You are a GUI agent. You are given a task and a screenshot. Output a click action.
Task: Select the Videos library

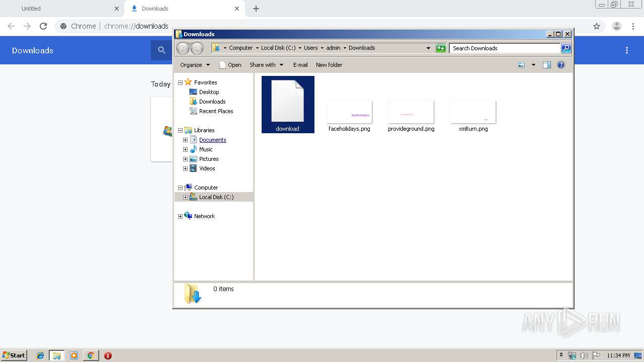207,168
